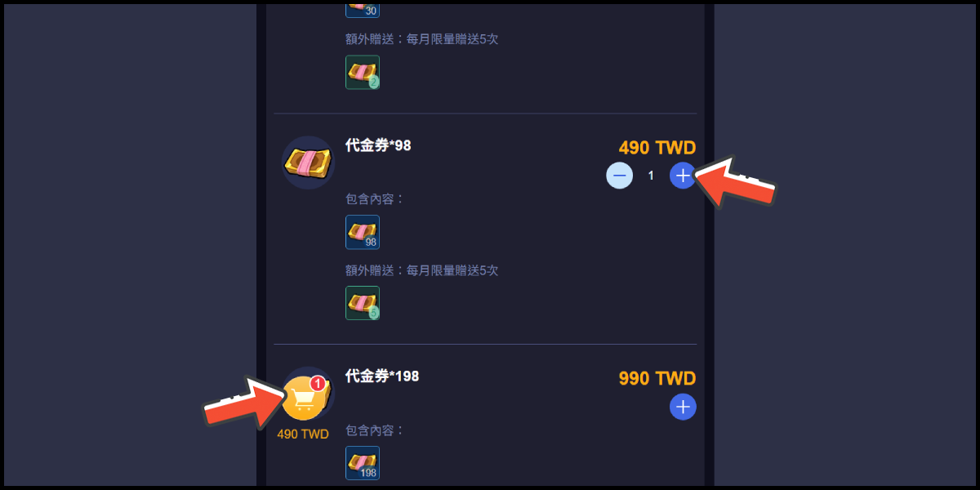Add 代金券*198 using its plus button
This screenshot has width=980, height=490.
[683, 406]
